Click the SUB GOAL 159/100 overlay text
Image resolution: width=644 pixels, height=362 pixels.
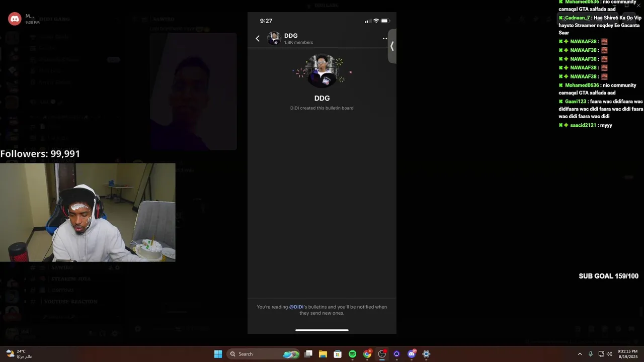(x=608, y=276)
